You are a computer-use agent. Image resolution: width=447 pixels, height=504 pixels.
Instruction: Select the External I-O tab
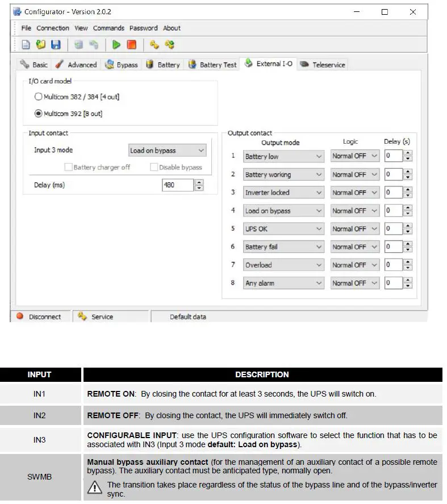click(268, 64)
